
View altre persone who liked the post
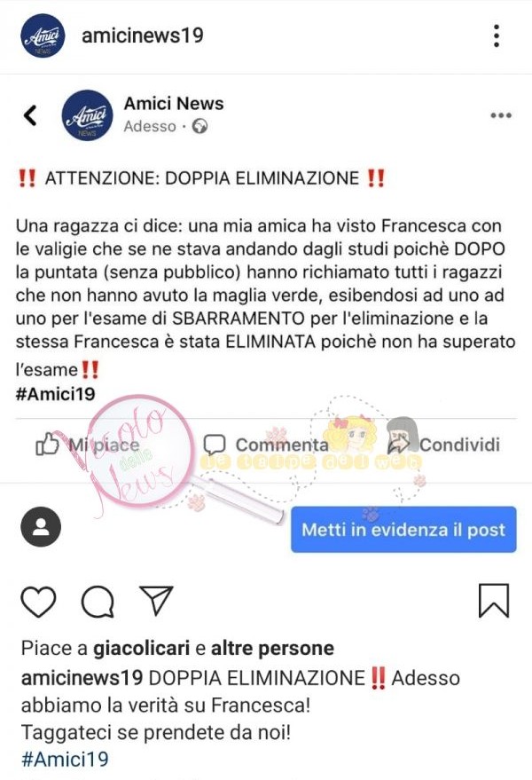click(272, 648)
